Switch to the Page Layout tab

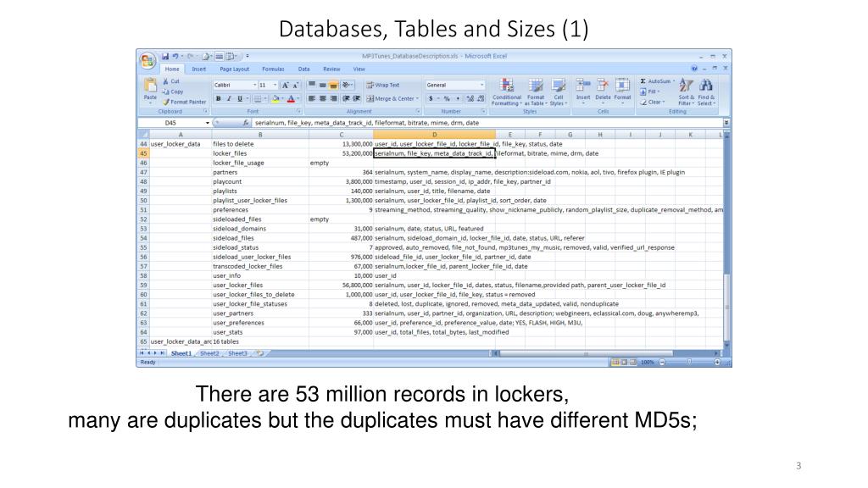234,69
